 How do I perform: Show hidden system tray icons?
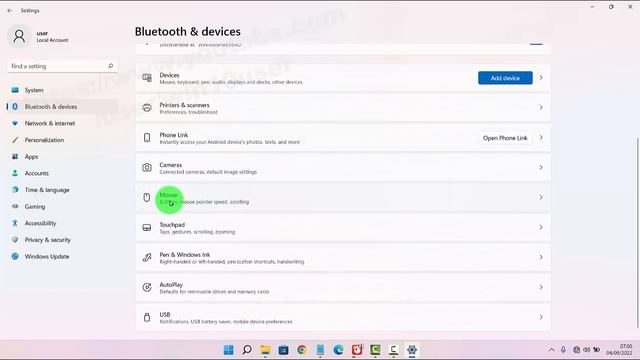[x=551, y=350]
